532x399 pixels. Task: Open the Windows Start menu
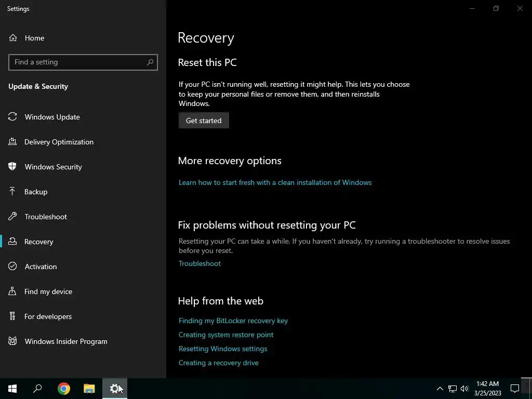[12, 389]
